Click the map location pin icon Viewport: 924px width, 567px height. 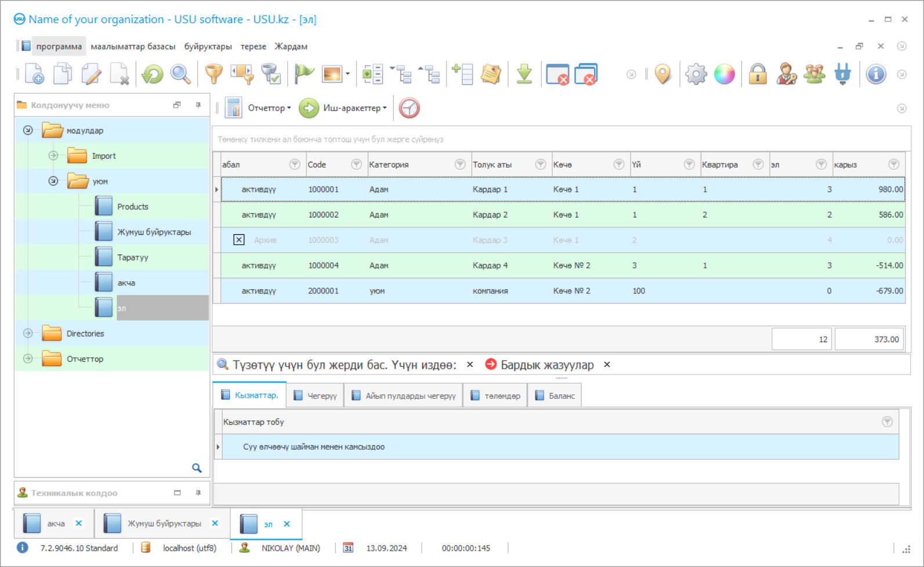tap(662, 74)
